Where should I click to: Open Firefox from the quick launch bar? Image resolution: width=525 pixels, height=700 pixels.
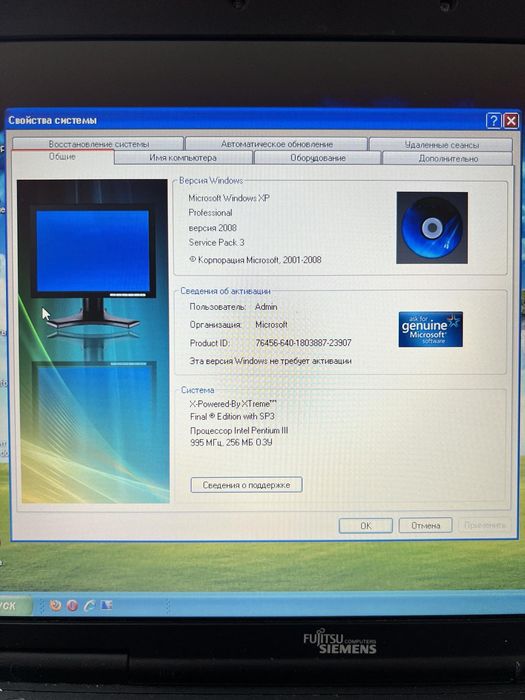55,605
